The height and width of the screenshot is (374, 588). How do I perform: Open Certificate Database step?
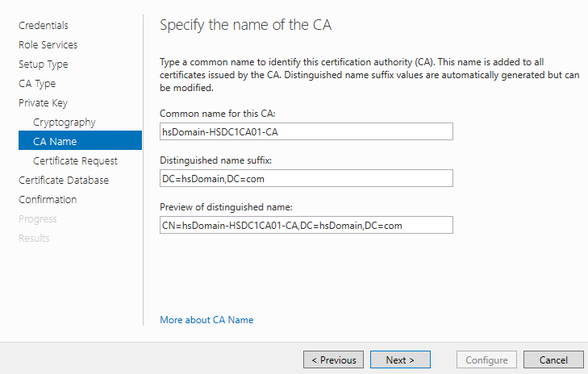(64, 181)
